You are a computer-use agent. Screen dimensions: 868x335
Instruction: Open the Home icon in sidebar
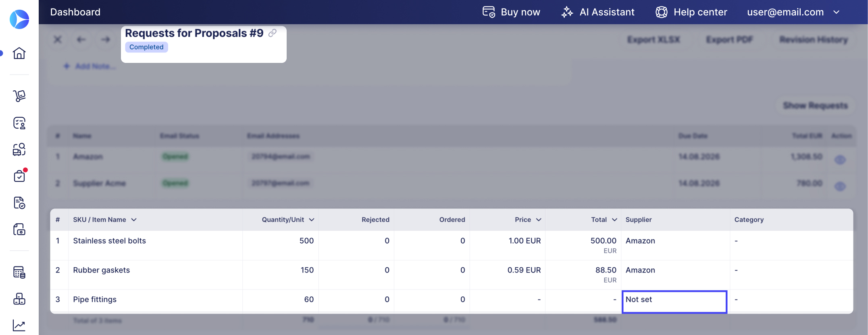coord(19,53)
